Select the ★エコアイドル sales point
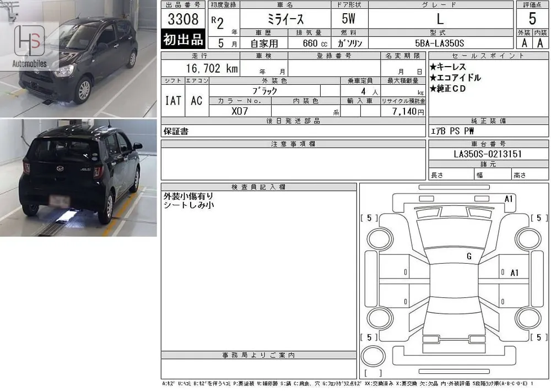 click(x=455, y=78)
